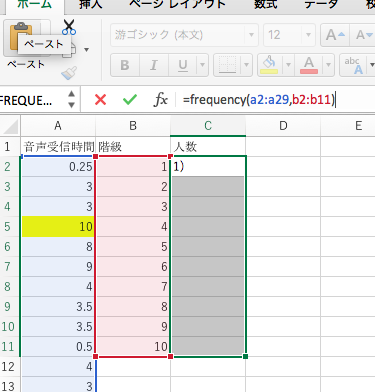
Task: Select column A header
Action: tap(58, 126)
